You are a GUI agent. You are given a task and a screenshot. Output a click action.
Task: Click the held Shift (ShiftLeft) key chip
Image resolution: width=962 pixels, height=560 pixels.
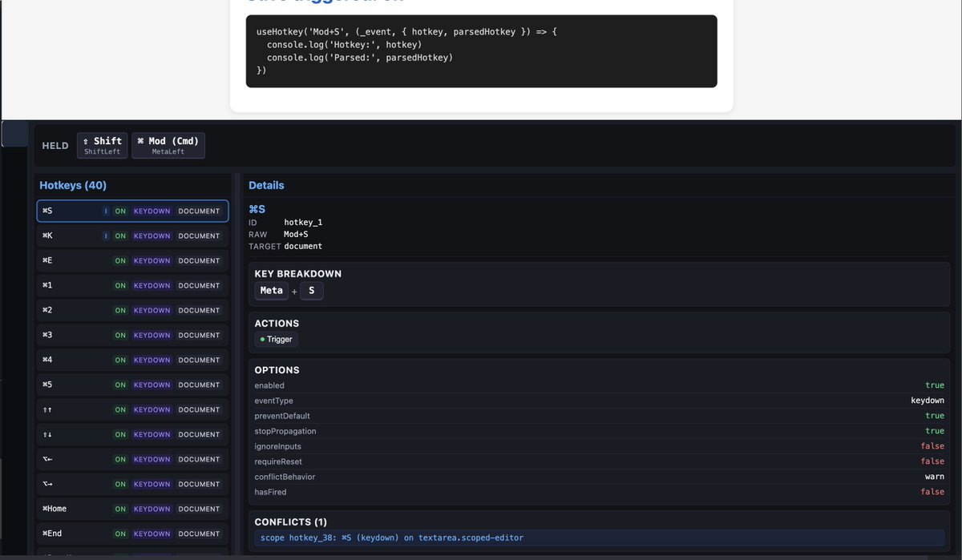[102, 146]
